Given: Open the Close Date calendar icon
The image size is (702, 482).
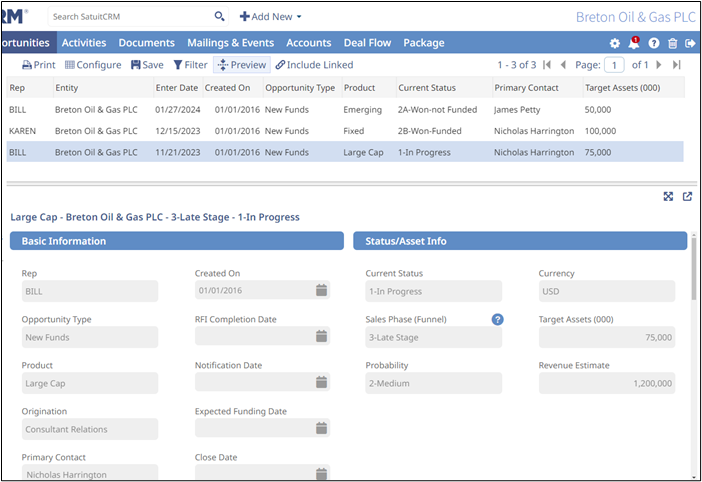Looking at the screenshot, I should [321, 473].
